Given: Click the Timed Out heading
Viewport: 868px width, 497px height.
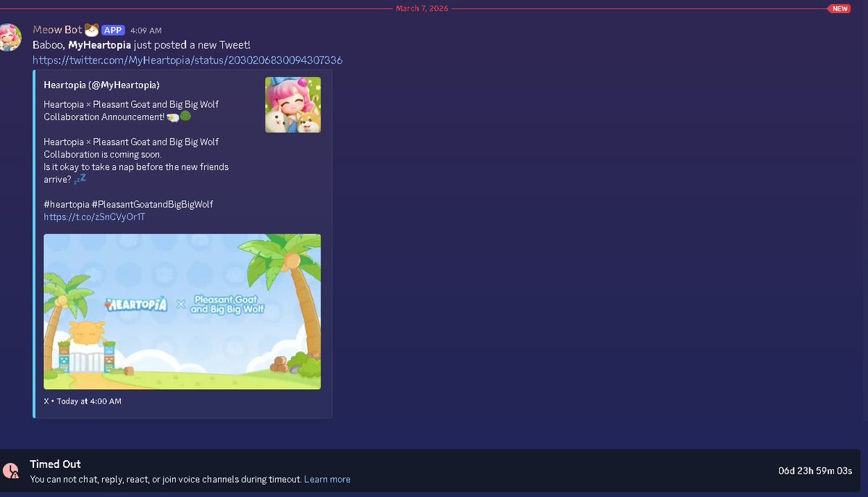Looking at the screenshot, I should (x=55, y=464).
